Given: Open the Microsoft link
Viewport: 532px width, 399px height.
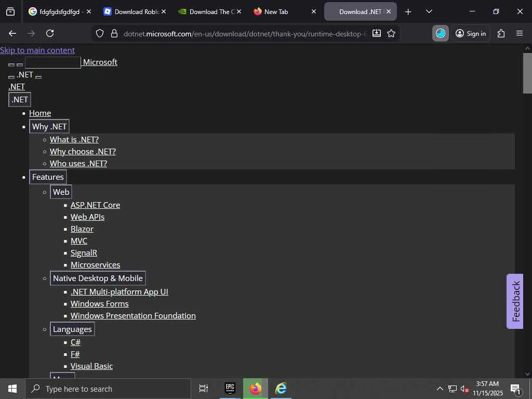Looking at the screenshot, I should (100, 62).
